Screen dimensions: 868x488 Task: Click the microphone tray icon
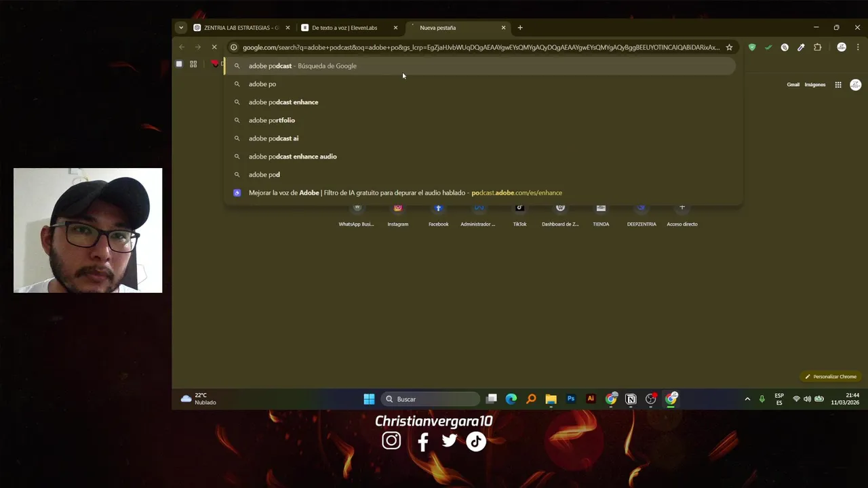pos(762,399)
